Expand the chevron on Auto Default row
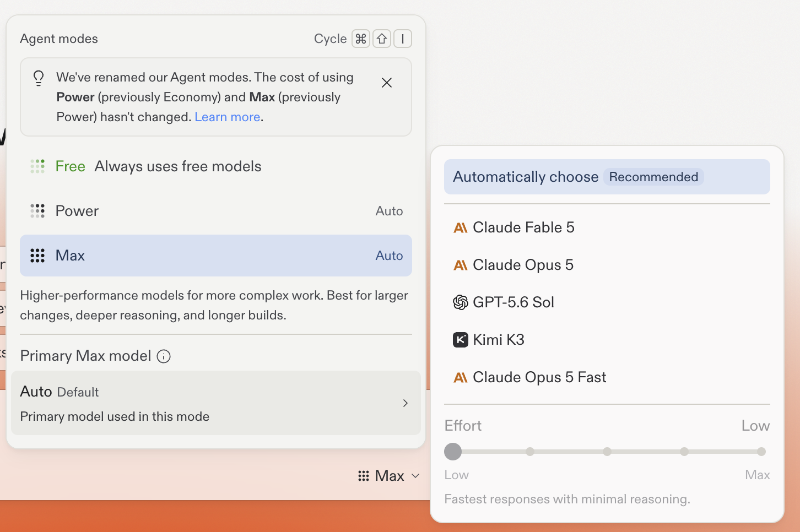Viewport: 800px width, 532px height. click(x=406, y=403)
